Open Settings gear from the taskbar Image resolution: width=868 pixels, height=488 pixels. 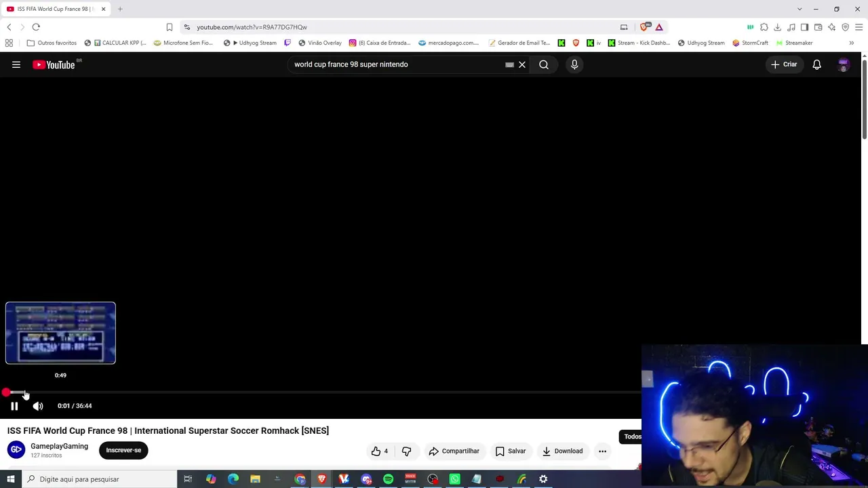543,479
